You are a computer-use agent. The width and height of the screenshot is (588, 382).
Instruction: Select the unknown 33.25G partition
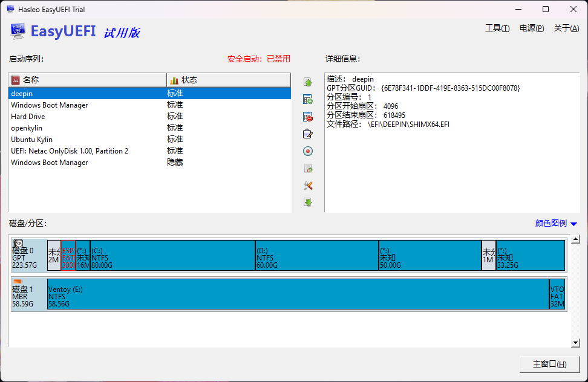click(531, 256)
